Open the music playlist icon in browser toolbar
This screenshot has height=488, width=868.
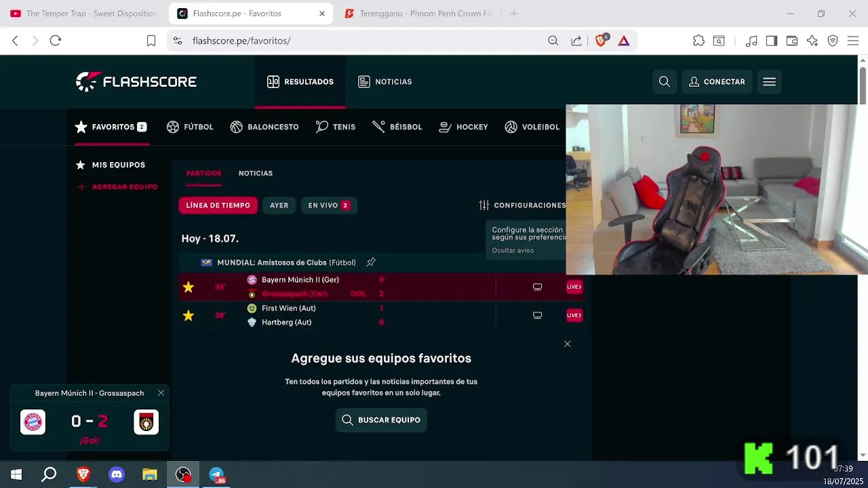[751, 41]
